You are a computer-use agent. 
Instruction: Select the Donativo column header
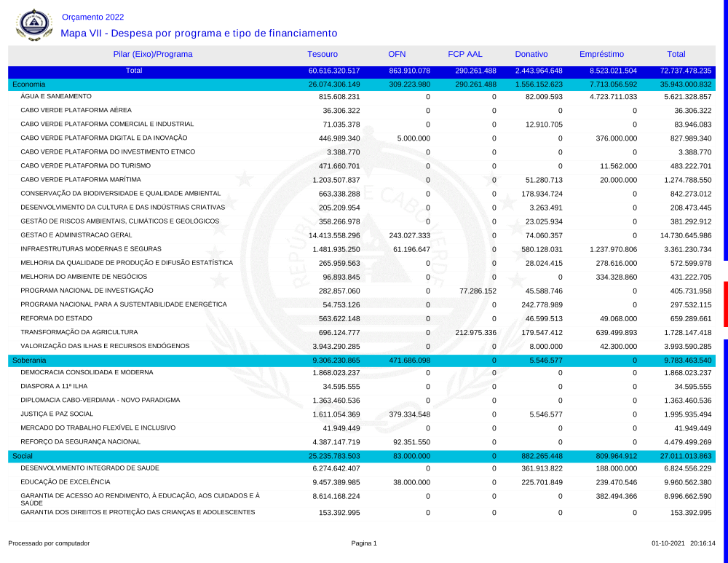click(x=531, y=54)
